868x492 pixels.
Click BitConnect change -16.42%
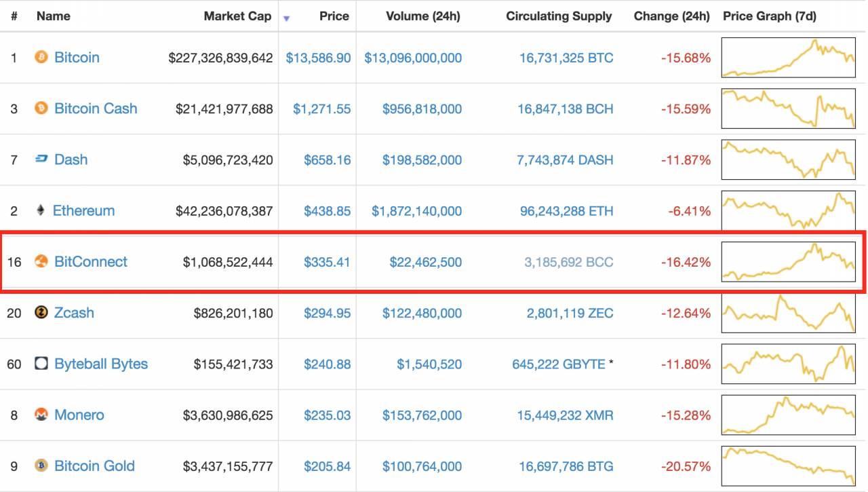686,262
